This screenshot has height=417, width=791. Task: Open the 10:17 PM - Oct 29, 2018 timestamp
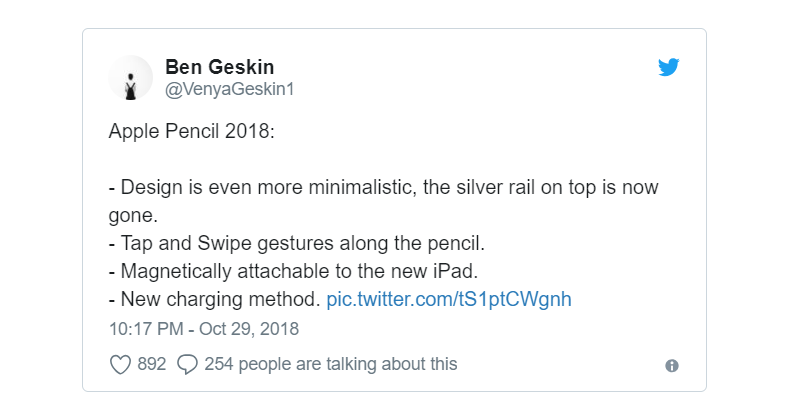(204, 329)
